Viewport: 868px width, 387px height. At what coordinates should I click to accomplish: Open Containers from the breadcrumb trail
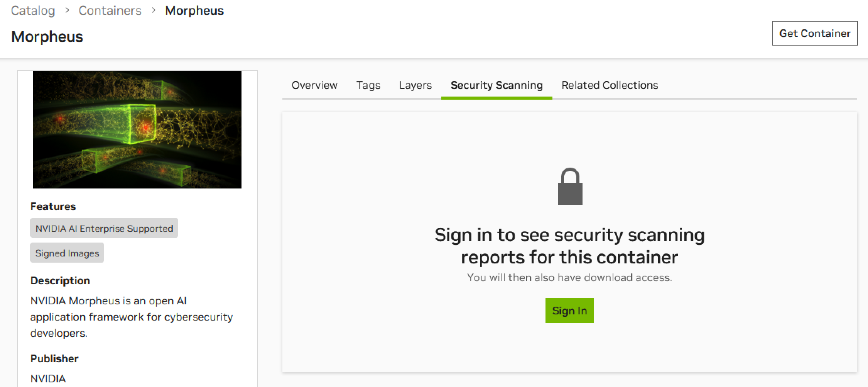coord(110,10)
